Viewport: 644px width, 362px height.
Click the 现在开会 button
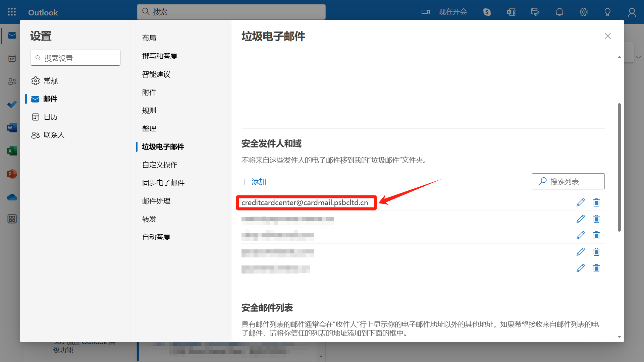click(x=453, y=12)
